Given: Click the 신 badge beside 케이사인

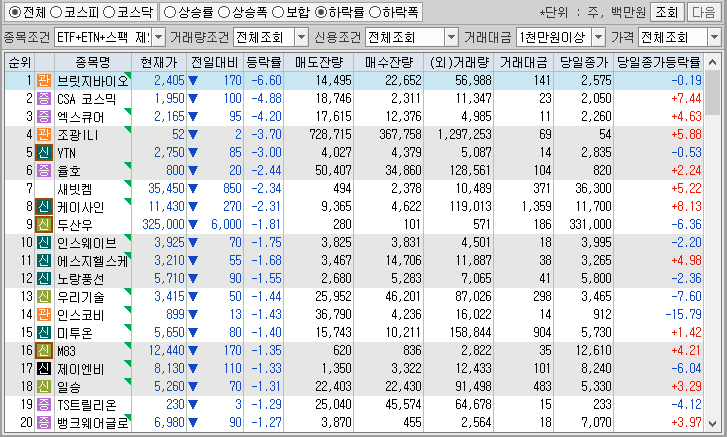Looking at the screenshot, I should tap(44, 206).
